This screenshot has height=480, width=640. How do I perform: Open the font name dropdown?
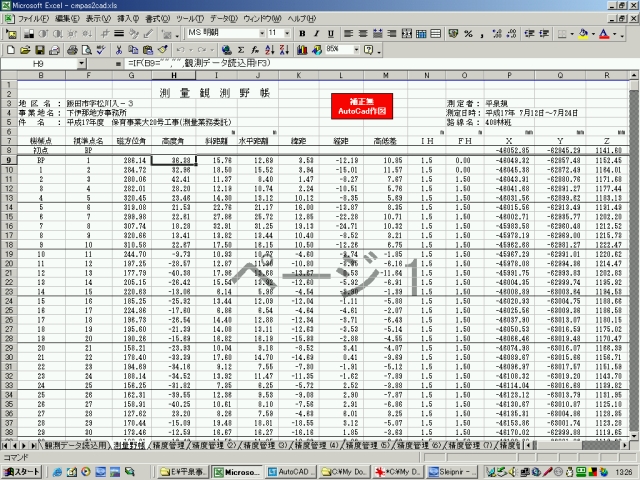pyautogui.click(x=260, y=33)
